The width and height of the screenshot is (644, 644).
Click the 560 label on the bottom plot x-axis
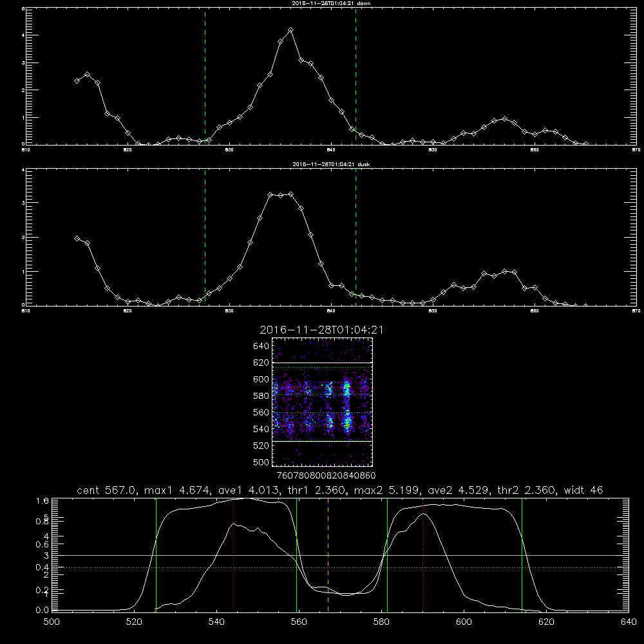tap(299, 622)
